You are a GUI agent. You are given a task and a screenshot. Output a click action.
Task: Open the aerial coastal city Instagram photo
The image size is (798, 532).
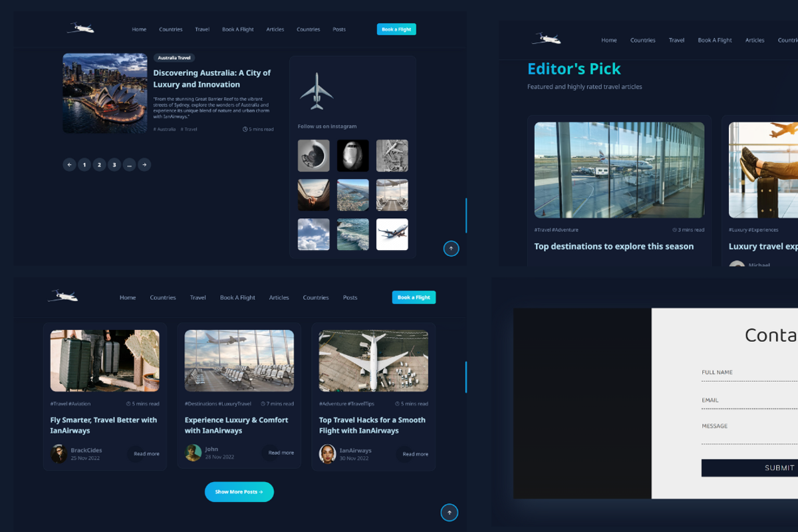click(353, 195)
